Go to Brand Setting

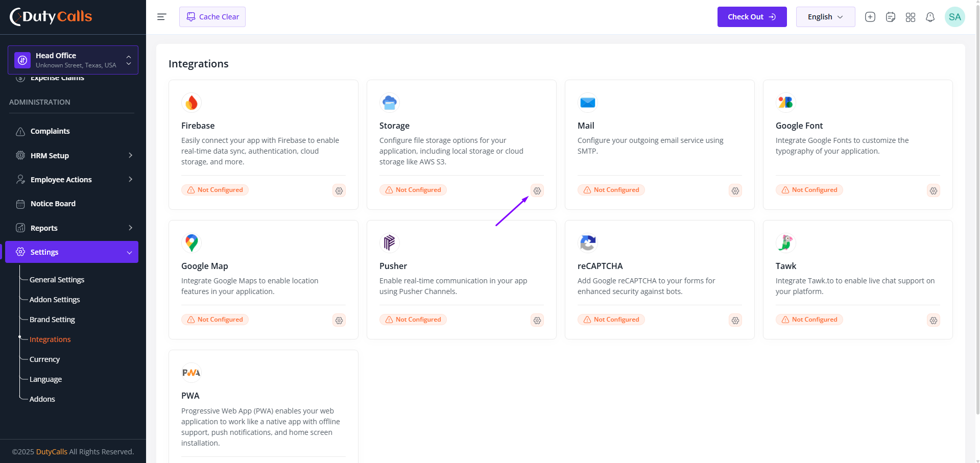pyautogui.click(x=52, y=320)
